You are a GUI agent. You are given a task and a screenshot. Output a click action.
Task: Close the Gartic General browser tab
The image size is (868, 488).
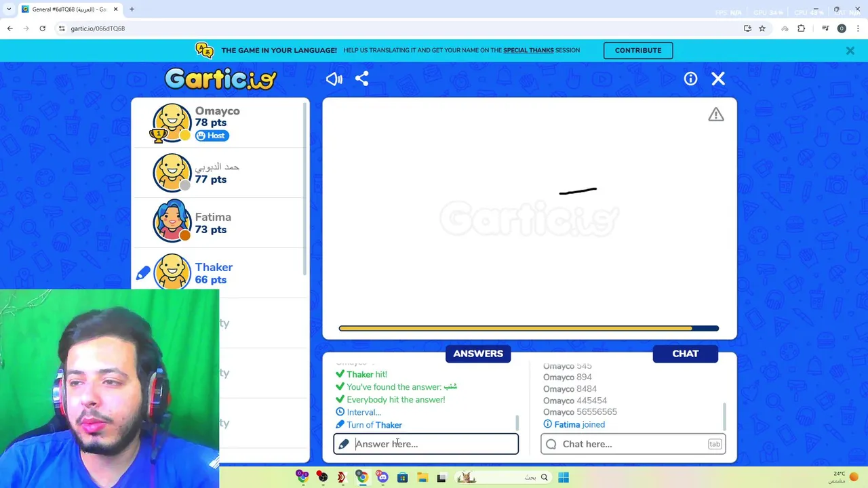click(x=115, y=9)
